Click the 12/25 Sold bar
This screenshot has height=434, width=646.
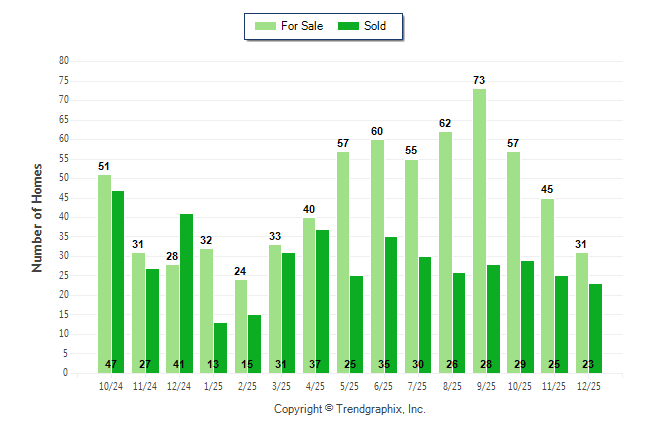[x=596, y=328]
